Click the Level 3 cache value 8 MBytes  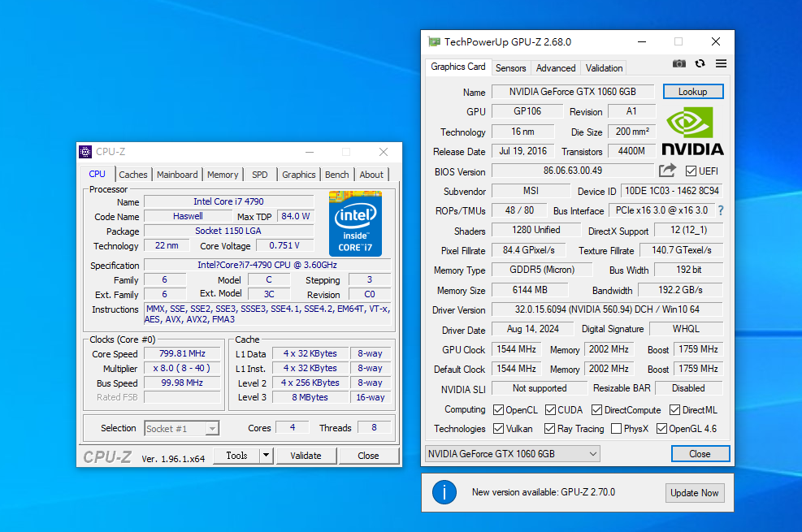(310, 397)
